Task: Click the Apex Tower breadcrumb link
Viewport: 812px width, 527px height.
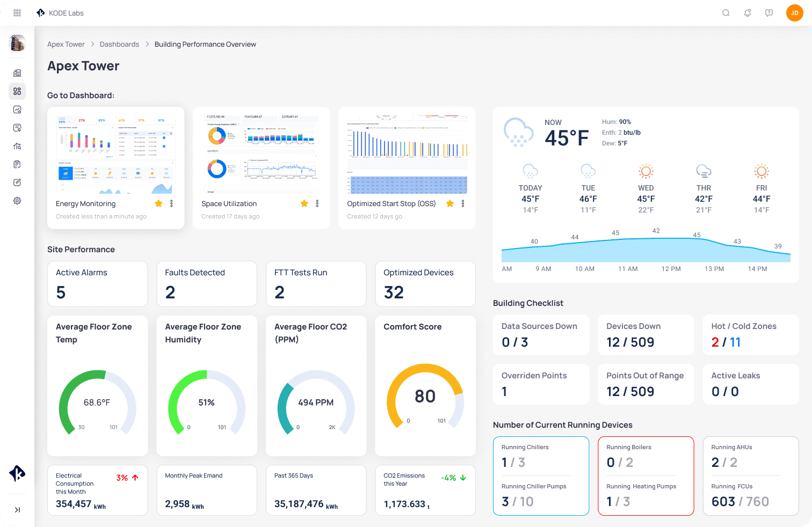Action: coord(66,44)
